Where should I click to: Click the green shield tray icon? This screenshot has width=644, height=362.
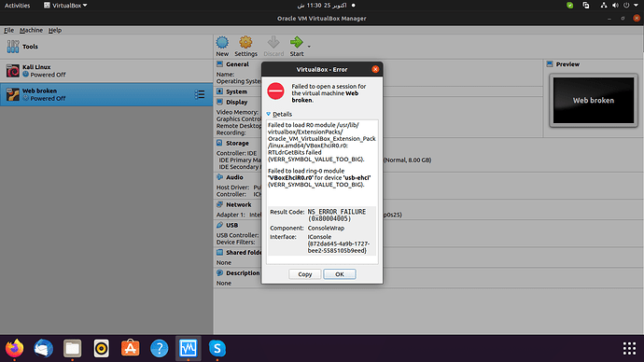[569, 6]
